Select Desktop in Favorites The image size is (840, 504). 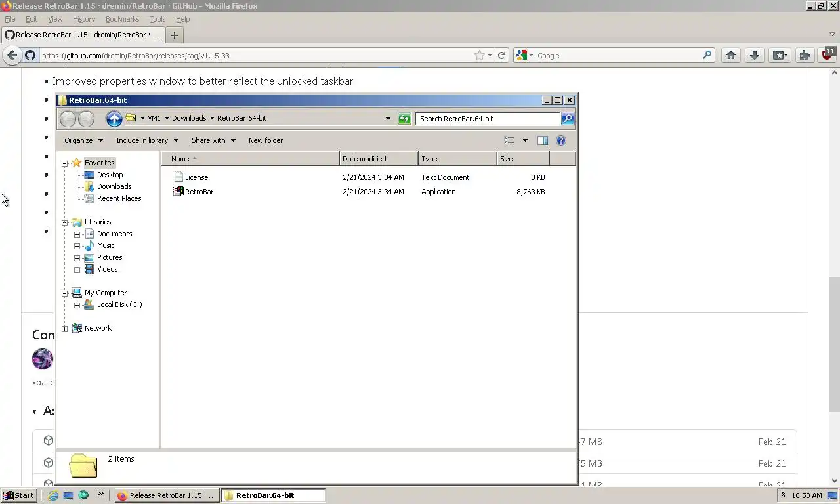(110, 175)
